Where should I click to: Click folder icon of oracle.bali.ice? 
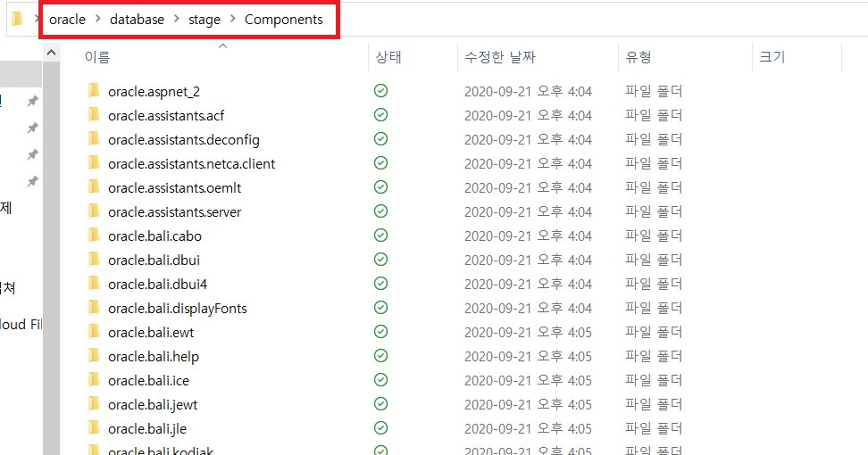click(x=94, y=380)
